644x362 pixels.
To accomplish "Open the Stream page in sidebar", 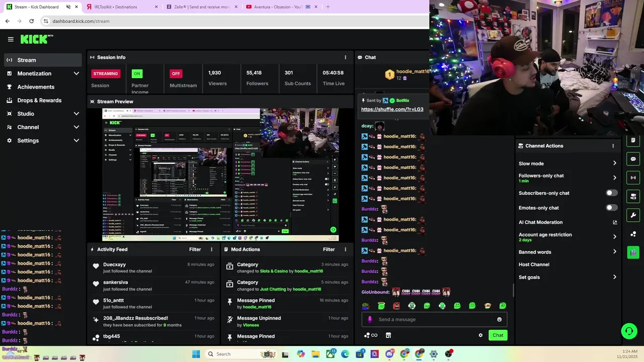I will coord(43,60).
